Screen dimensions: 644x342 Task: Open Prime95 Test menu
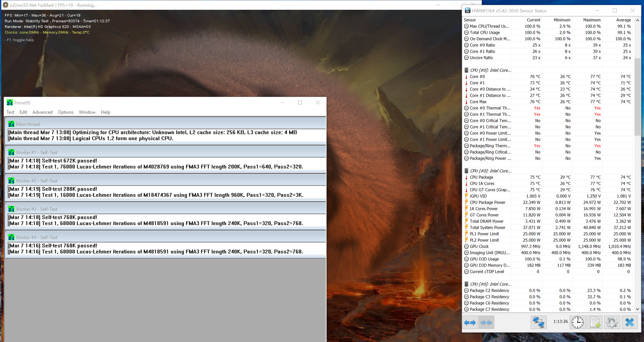tap(10, 112)
